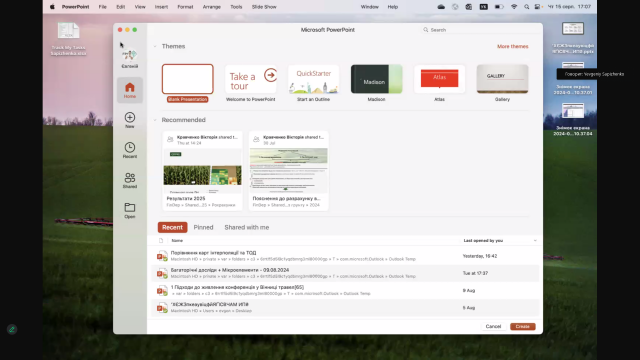Click the search magnifier icon in PowerPoint dialog

point(426,30)
